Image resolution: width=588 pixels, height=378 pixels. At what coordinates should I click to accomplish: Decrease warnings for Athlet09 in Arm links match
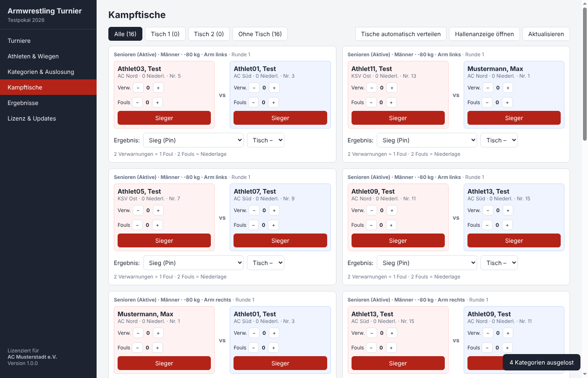372,210
